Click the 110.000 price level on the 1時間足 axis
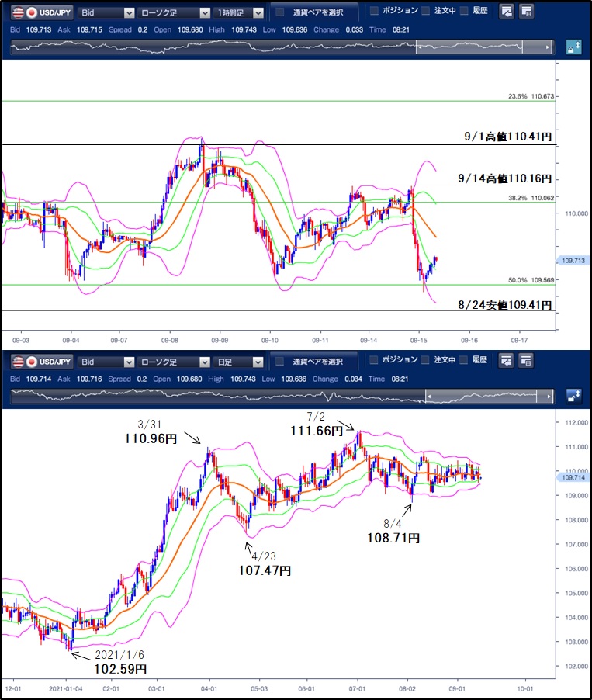The width and height of the screenshot is (592, 700). pos(576,213)
